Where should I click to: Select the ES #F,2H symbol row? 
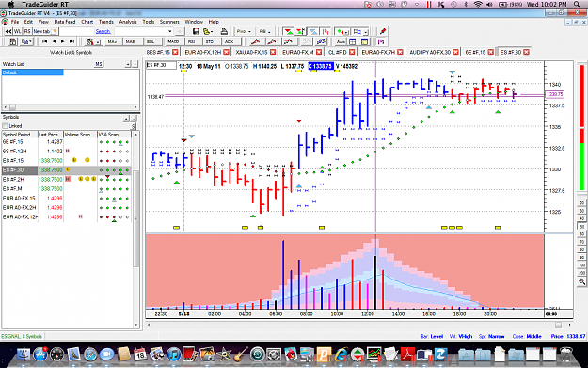click(67, 180)
